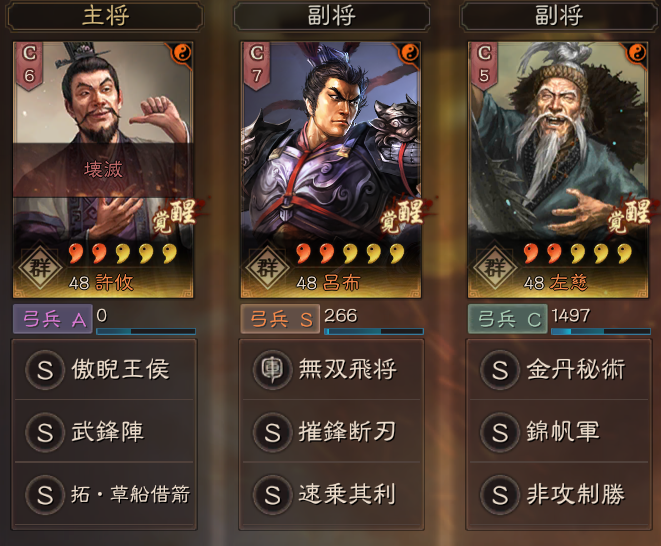Click the 弓兵 C troop aptitude label
Viewport: 661px width, 546px height.
(508, 319)
